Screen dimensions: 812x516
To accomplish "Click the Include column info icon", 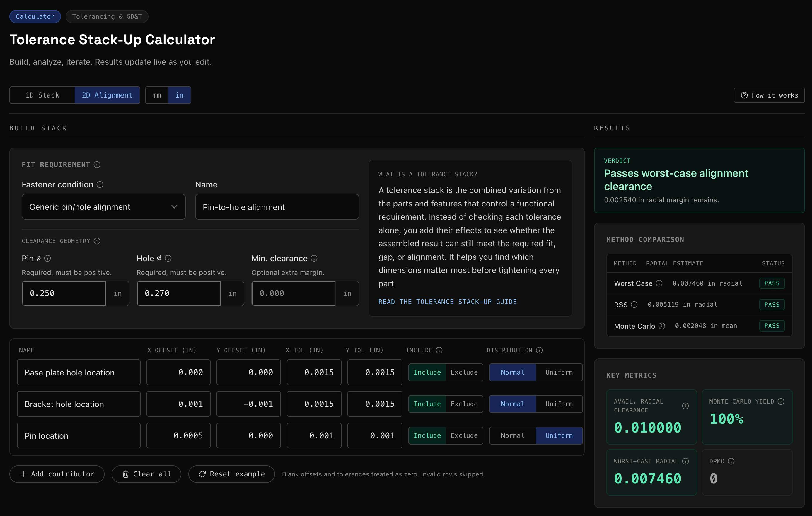I will click(x=439, y=350).
